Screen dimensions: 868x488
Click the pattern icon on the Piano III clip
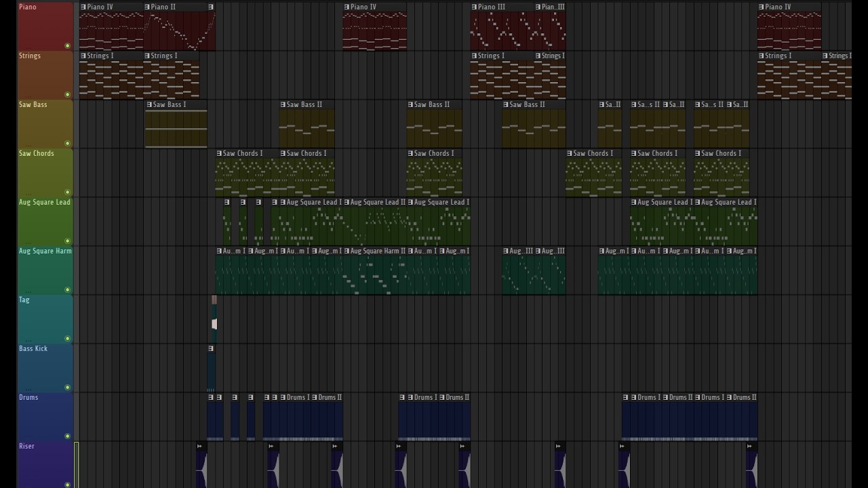pos(474,7)
